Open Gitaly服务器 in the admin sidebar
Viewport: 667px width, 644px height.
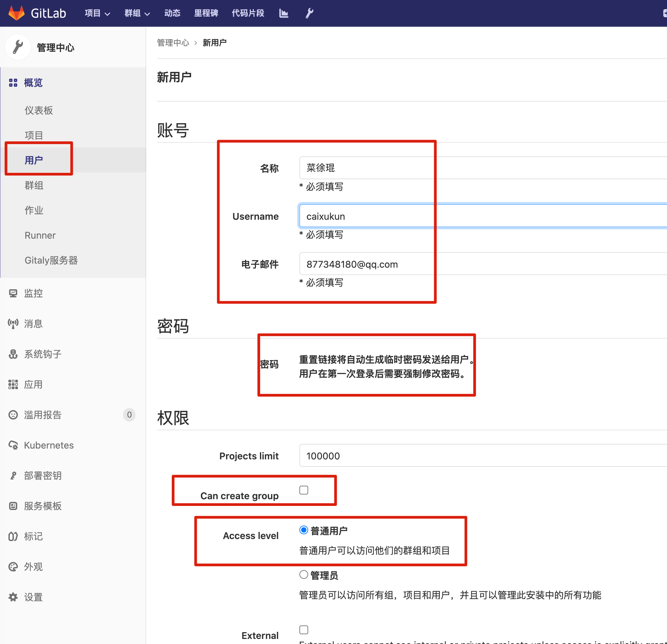(x=51, y=260)
